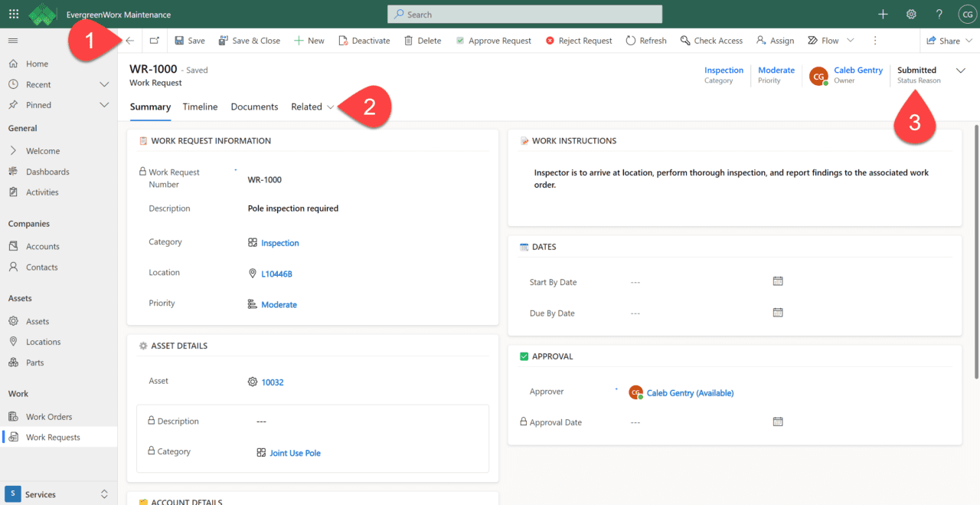Expand the header fields chevron
This screenshot has width=980, height=505.
(x=962, y=70)
